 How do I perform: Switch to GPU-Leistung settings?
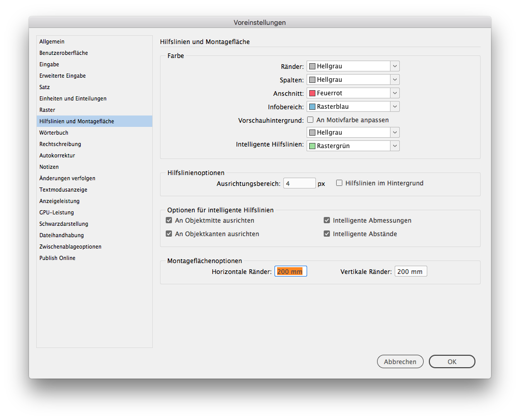56,212
